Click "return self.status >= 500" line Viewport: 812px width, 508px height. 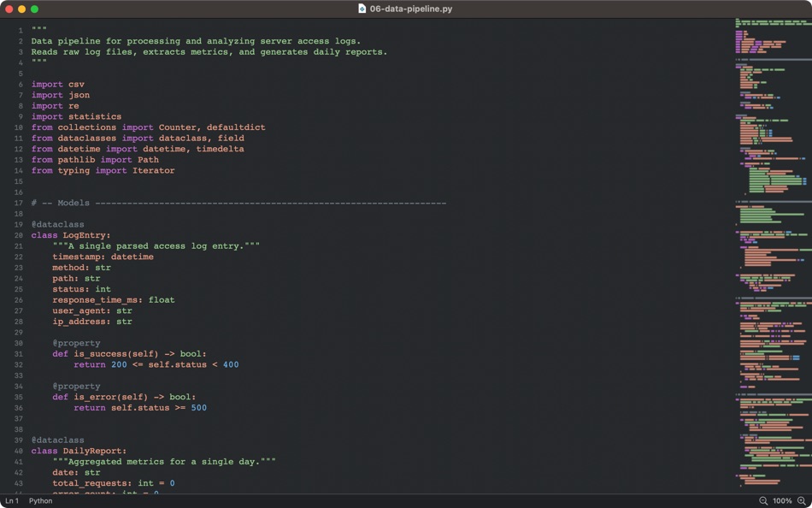tap(140, 407)
